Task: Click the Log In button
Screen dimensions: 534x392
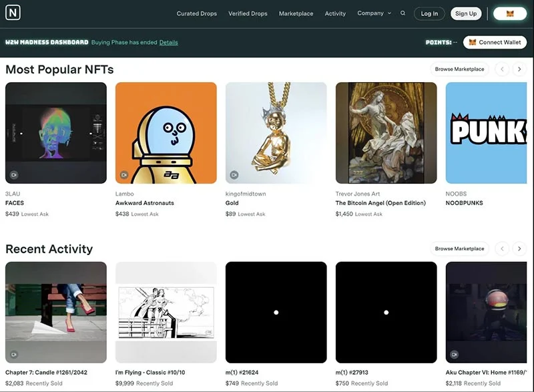Action: point(429,13)
